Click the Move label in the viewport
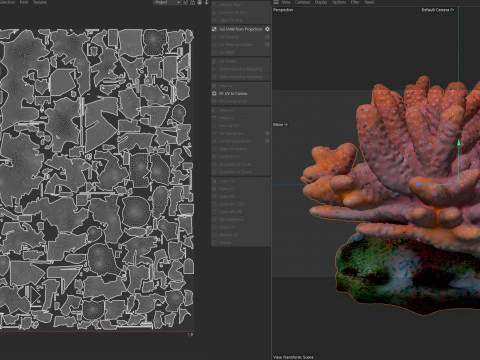This screenshot has height=360, width=480. (x=278, y=124)
